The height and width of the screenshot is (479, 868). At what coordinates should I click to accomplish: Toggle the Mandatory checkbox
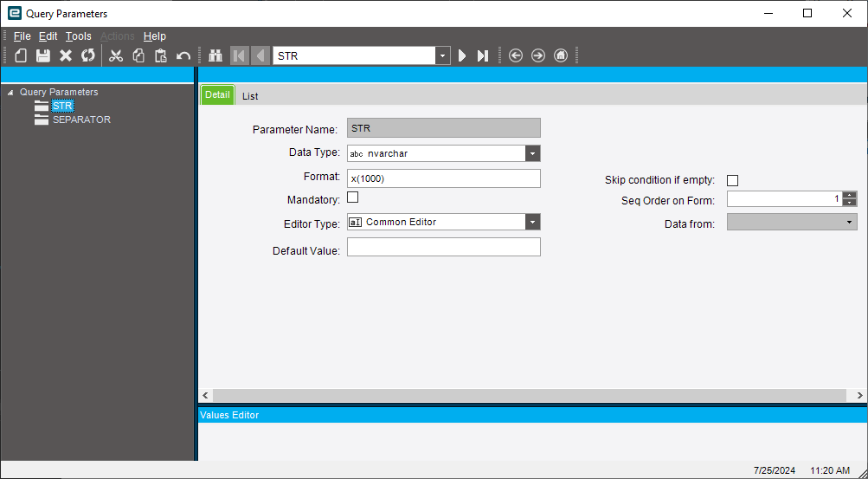pos(352,197)
